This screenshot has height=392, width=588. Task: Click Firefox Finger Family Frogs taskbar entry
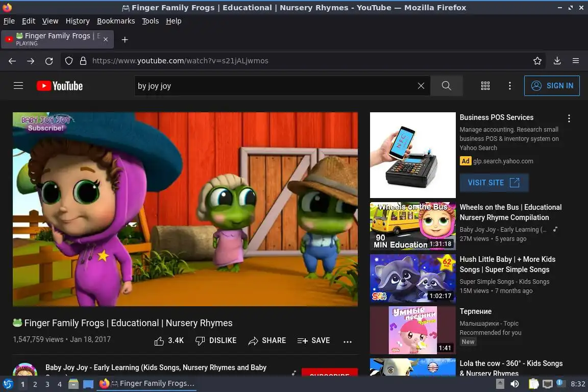click(x=146, y=383)
